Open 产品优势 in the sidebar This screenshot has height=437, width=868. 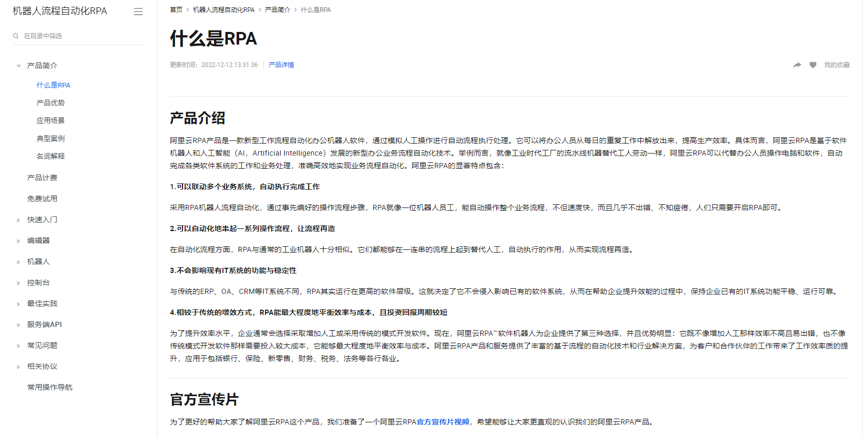(x=51, y=103)
